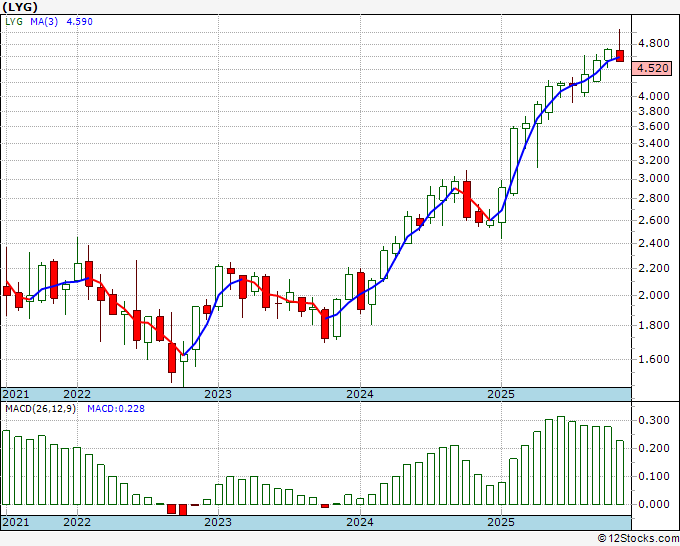Click 2024 on the price chart time axis
Viewport: 680px width, 546px height.
coord(360,394)
